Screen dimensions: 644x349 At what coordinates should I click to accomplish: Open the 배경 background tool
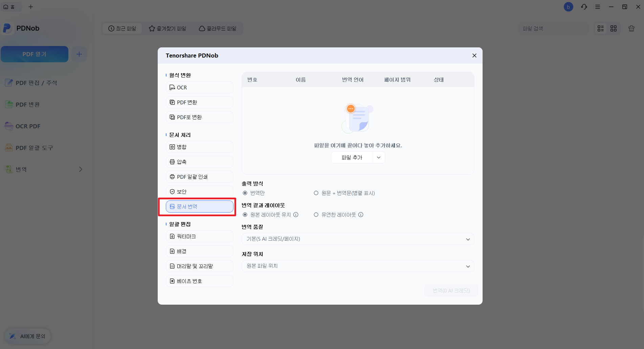click(x=199, y=251)
